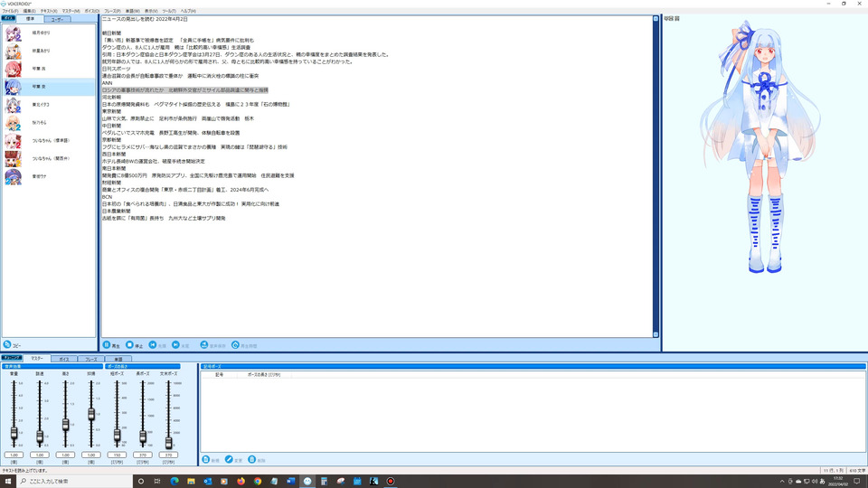
Task: Click the 停止 stop button
Action: (x=134, y=345)
